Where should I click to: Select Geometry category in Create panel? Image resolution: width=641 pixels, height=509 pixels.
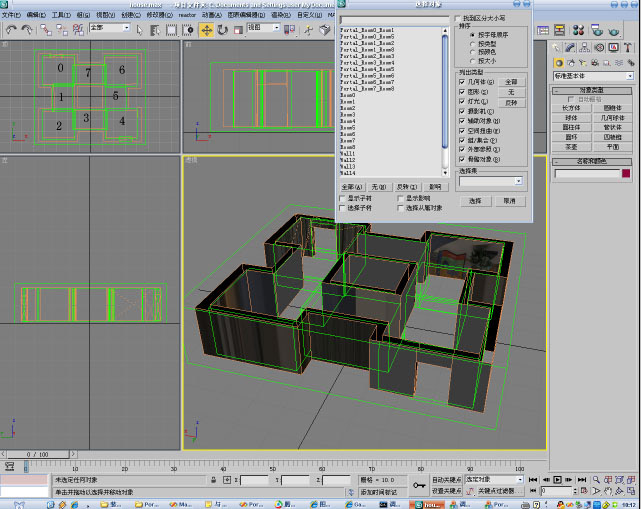point(559,63)
